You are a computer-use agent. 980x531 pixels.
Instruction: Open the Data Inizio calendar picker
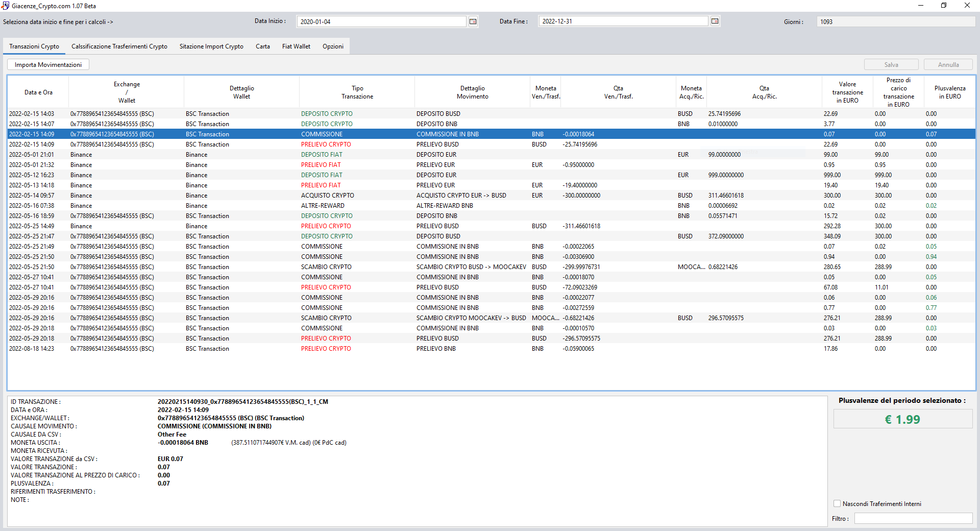point(473,21)
